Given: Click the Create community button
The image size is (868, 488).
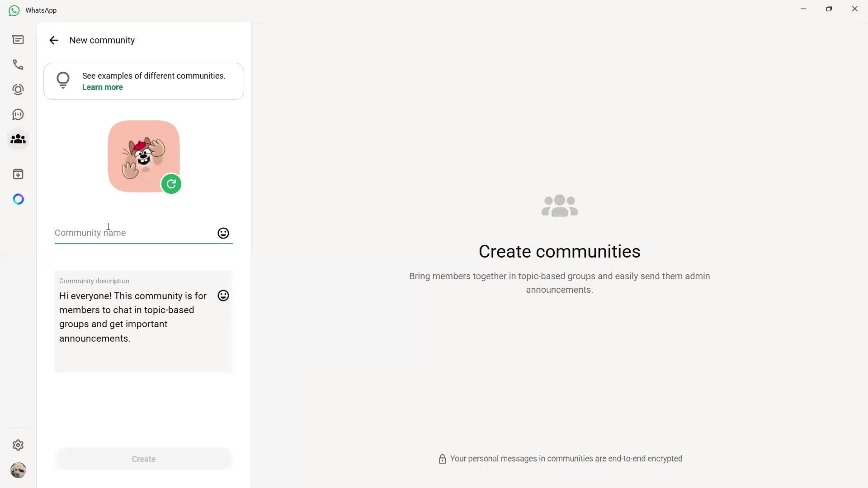Looking at the screenshot, I should 143,459.
